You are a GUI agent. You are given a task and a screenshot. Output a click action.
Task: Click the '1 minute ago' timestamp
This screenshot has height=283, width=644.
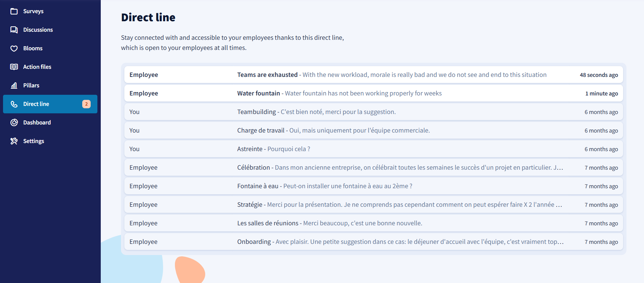602,93
